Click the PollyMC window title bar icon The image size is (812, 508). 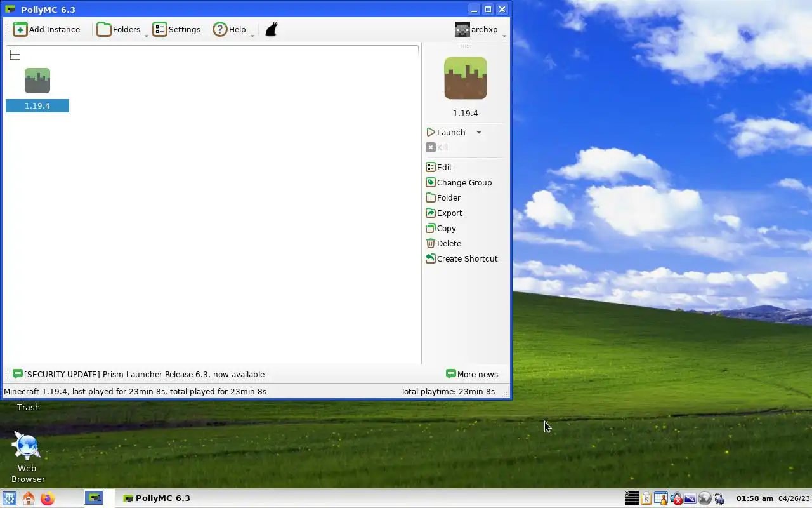click(10, 10)
